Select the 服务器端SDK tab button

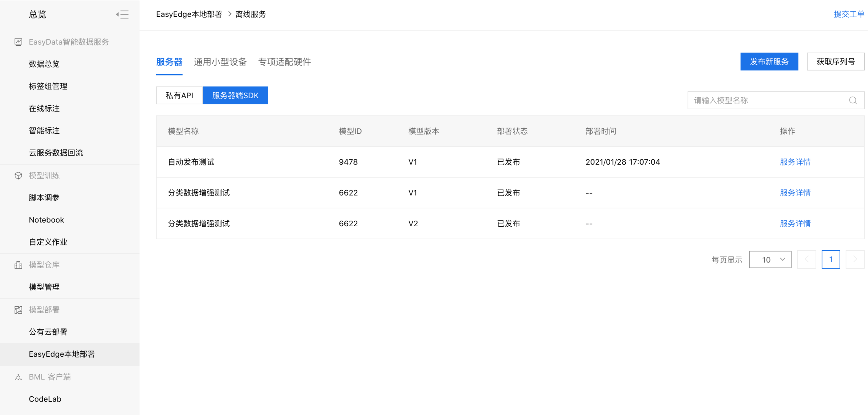pyautogui.click(x=235, y=95)
